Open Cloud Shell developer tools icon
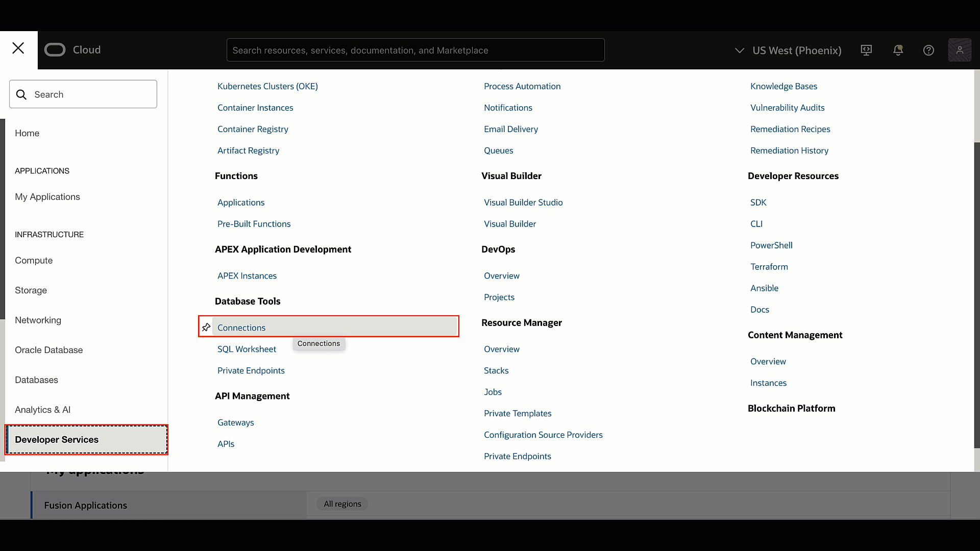980x551 pixels. pyautogui.click(x=866, y=50)
